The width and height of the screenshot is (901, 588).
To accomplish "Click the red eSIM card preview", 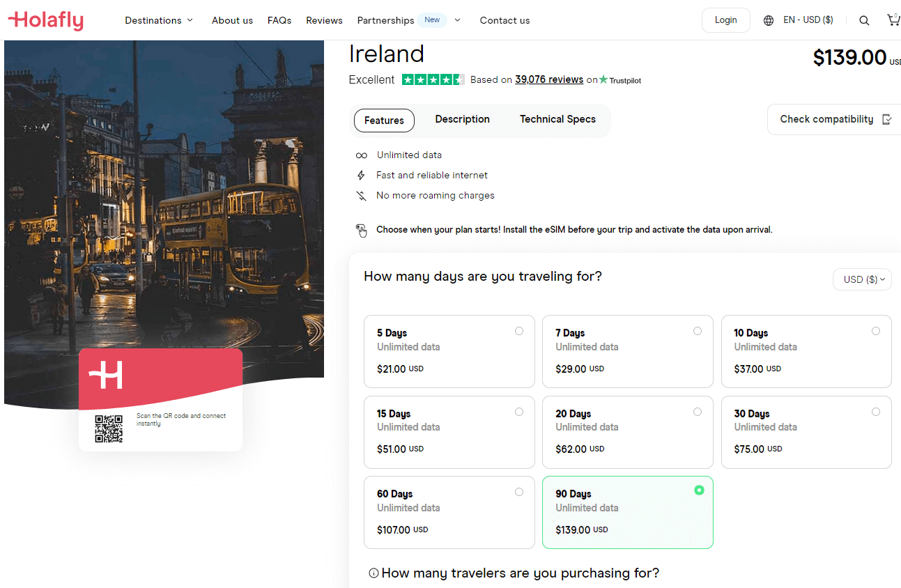I will tap(160, 400).
